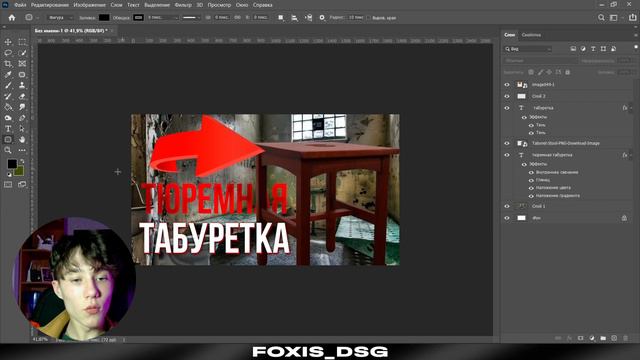640x360 pixels.
Task: Open the Редактирование menu
Action: click(50, 5)
